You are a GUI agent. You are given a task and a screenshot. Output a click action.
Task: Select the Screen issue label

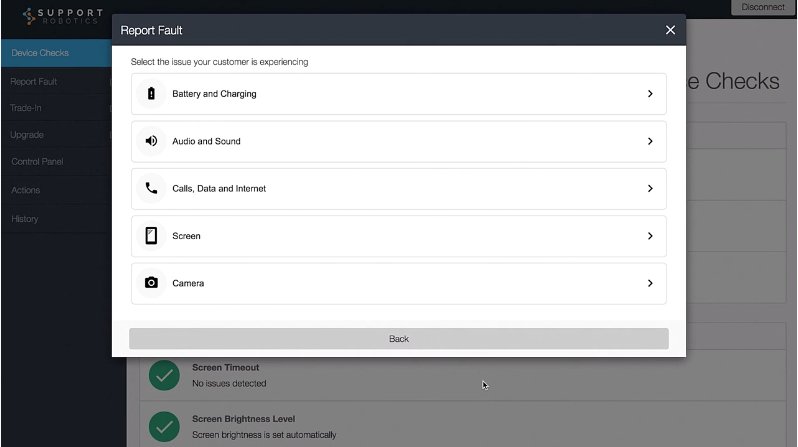click(186, 236)
